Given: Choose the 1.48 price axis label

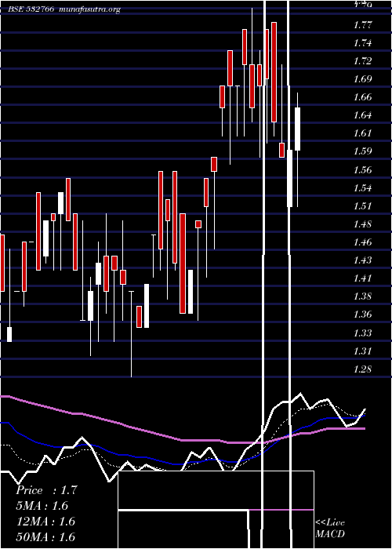Looking at the screenshot, I should click(x=362, y=224).
